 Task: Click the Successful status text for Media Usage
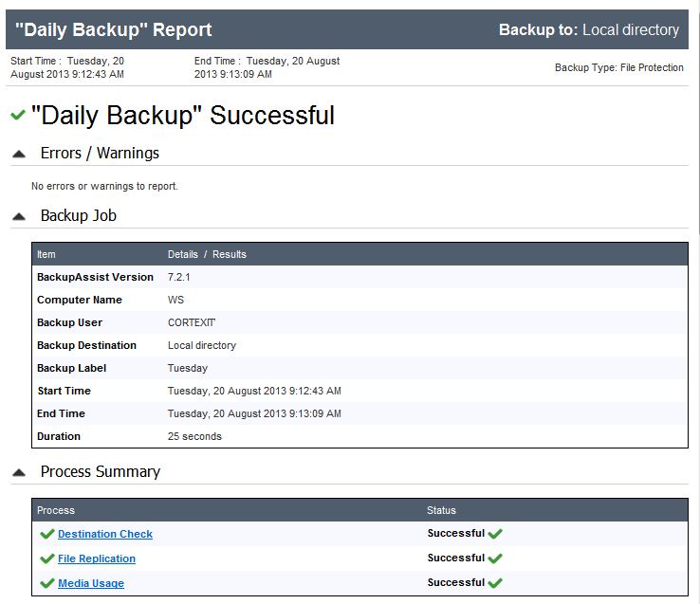click(x=456, y=582)
